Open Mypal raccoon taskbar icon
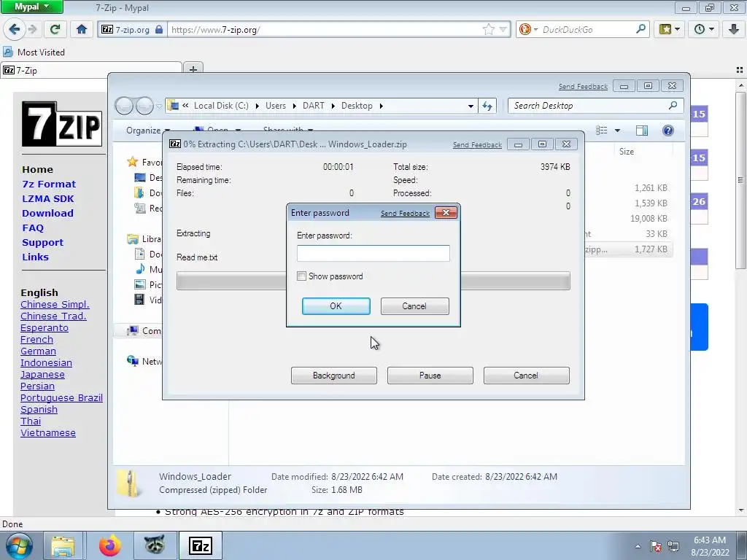The width and height of the screenshot is (747, 560). [155, 545]
